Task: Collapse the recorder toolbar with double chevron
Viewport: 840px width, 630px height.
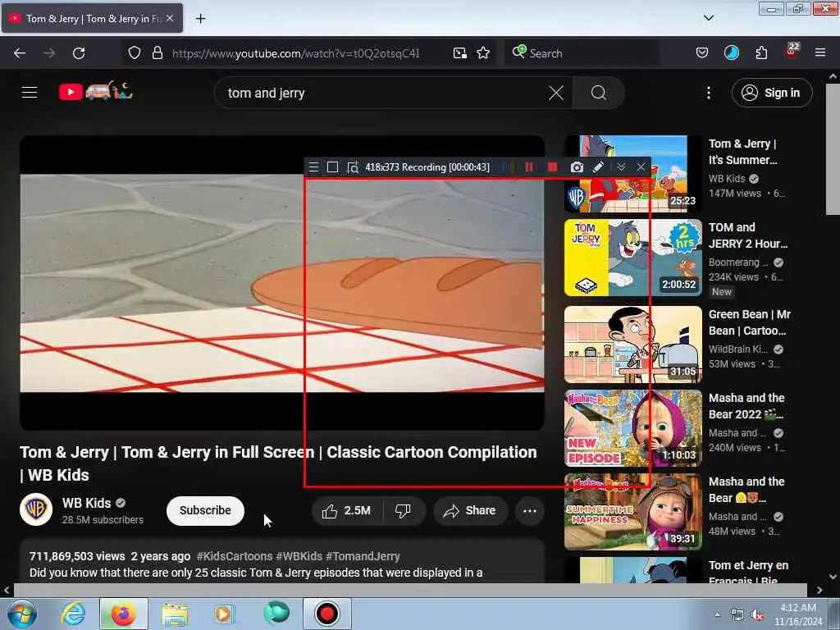Action: pos(621,167)
